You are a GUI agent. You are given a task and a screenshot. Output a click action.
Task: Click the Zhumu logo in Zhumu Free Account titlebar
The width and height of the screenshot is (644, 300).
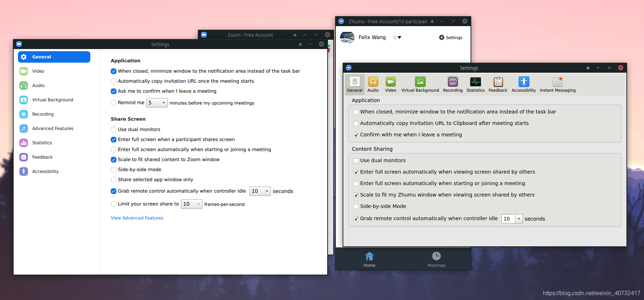click(x=341, y=21)
